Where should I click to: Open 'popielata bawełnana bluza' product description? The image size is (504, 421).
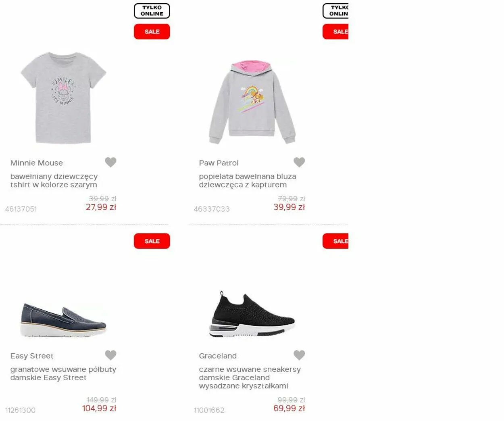(248, 181)
